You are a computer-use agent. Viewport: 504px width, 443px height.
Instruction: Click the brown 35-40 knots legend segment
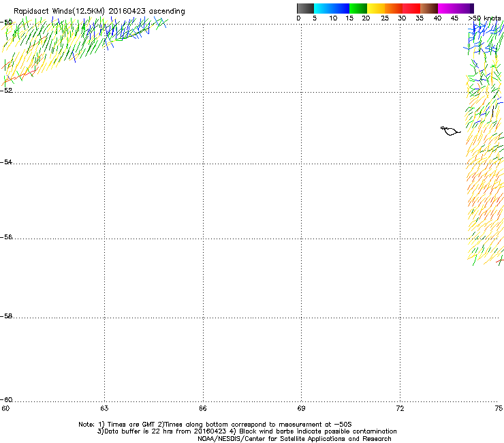tap(429, 8)
